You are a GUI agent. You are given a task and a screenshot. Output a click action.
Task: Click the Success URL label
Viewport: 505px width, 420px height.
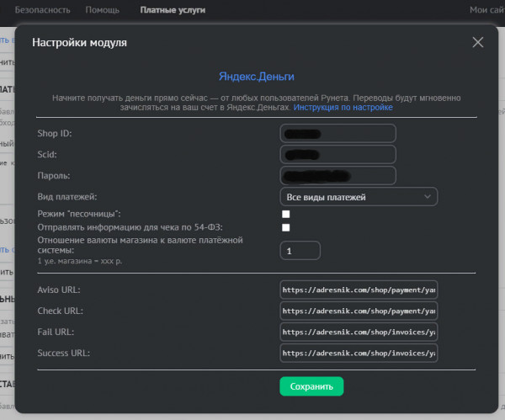pyautogui.click(x=64, y=353)
